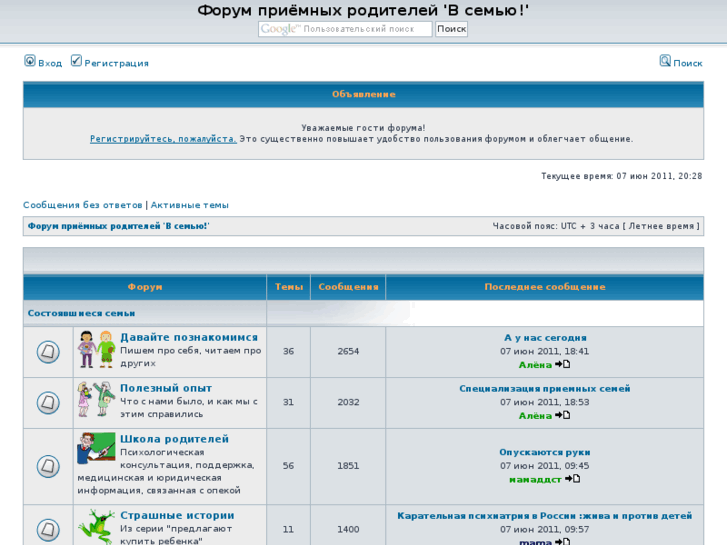727x545 pixels.
Task: Click the Сообщения column header
Action: click(x=348, y=287)
